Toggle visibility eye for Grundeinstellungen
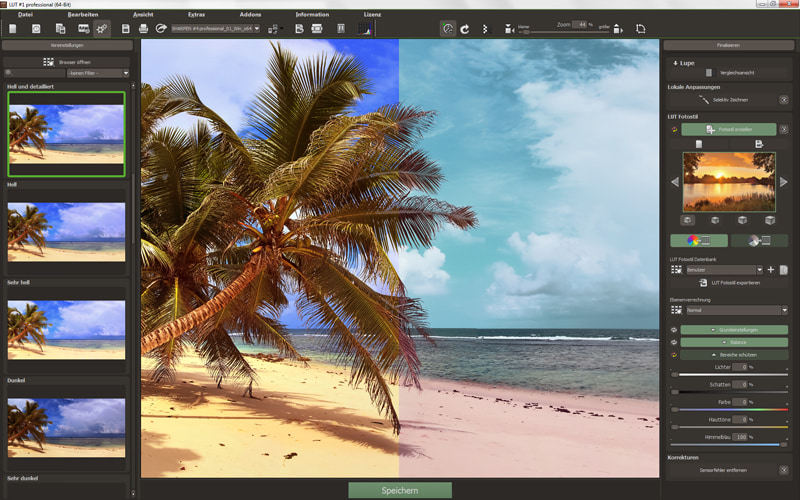This screenshot has width=800, height=500. pos(674,329)
